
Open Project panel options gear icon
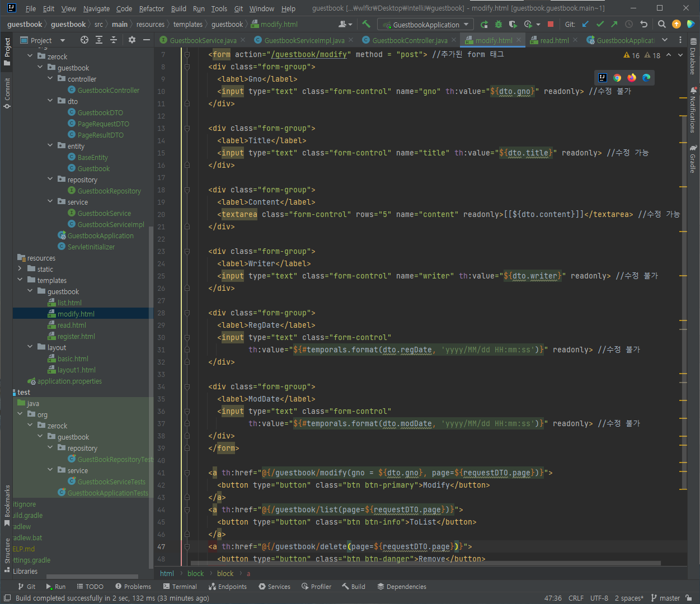pyautogui.click(x=132, y=40)
